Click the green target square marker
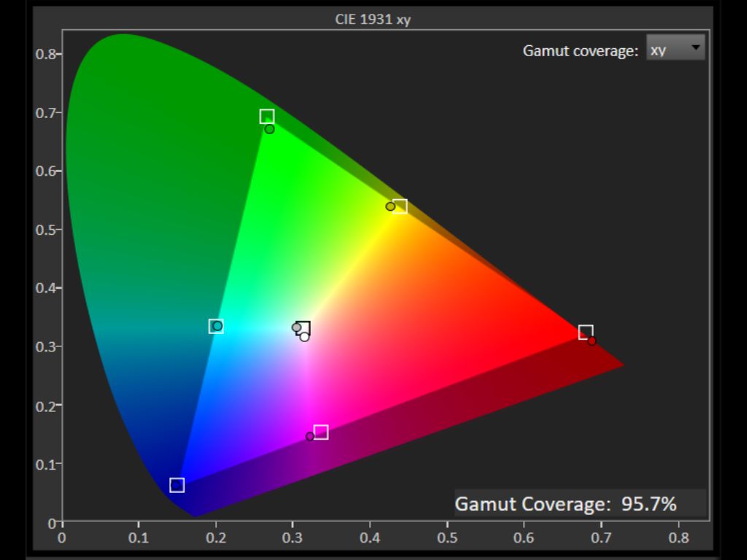This screenshot has width=747, height=560. click(267, 117)
